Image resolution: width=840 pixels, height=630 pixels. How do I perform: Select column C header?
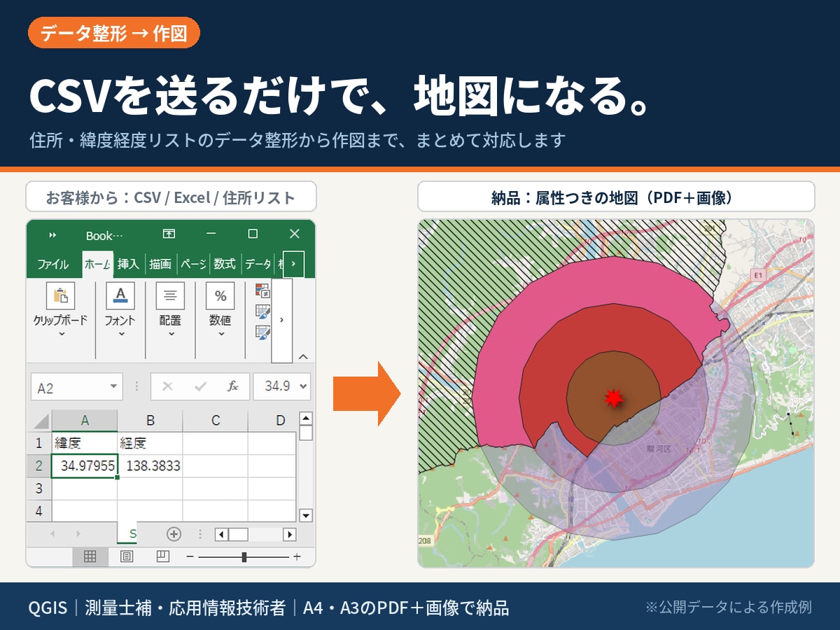216,420
